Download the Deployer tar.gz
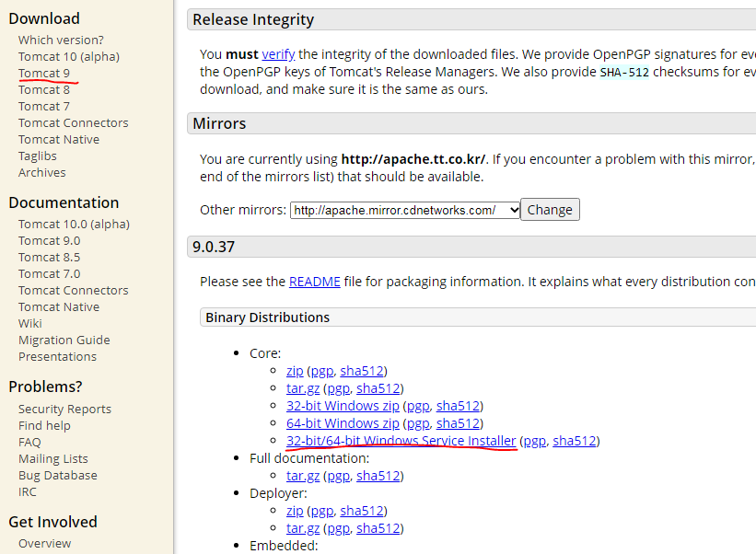 pos(303,528)
